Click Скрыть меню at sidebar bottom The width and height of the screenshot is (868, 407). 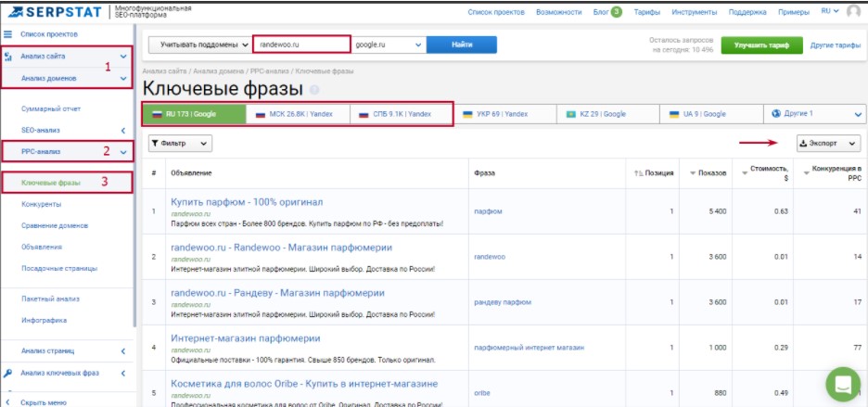click(x=44, y=402)
